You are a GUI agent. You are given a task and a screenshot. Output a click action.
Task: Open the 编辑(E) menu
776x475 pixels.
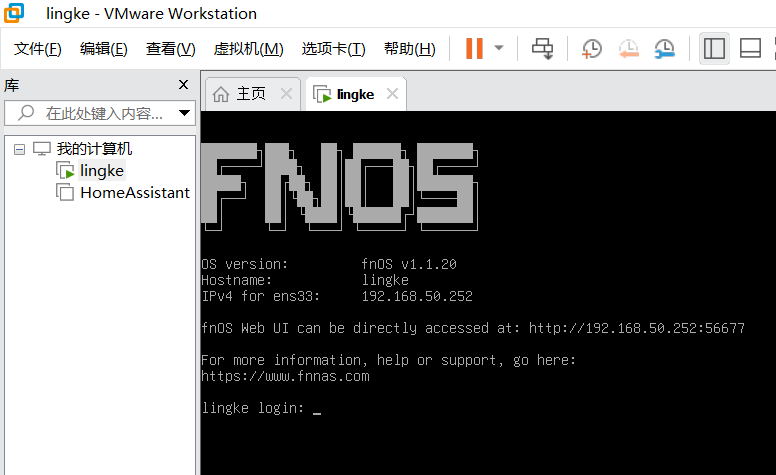(103, 48)
